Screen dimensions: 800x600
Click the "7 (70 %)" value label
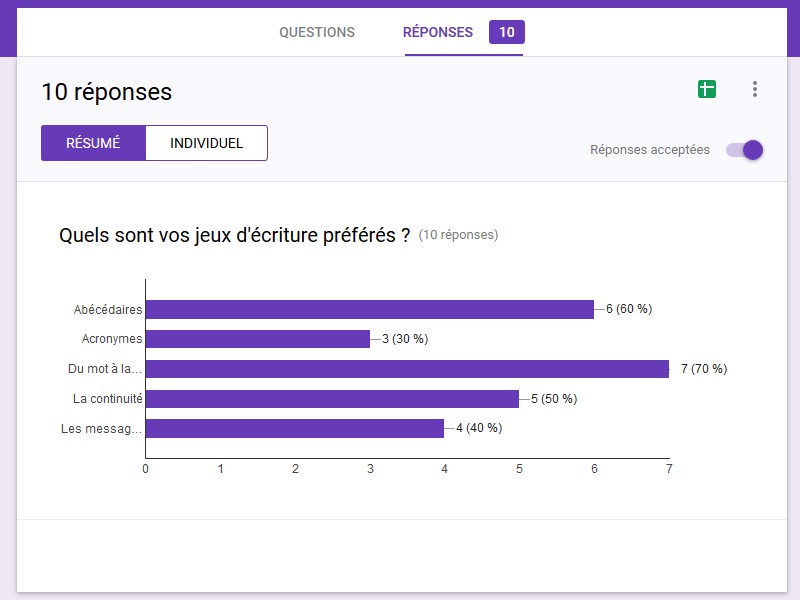(x=703, y=369)
